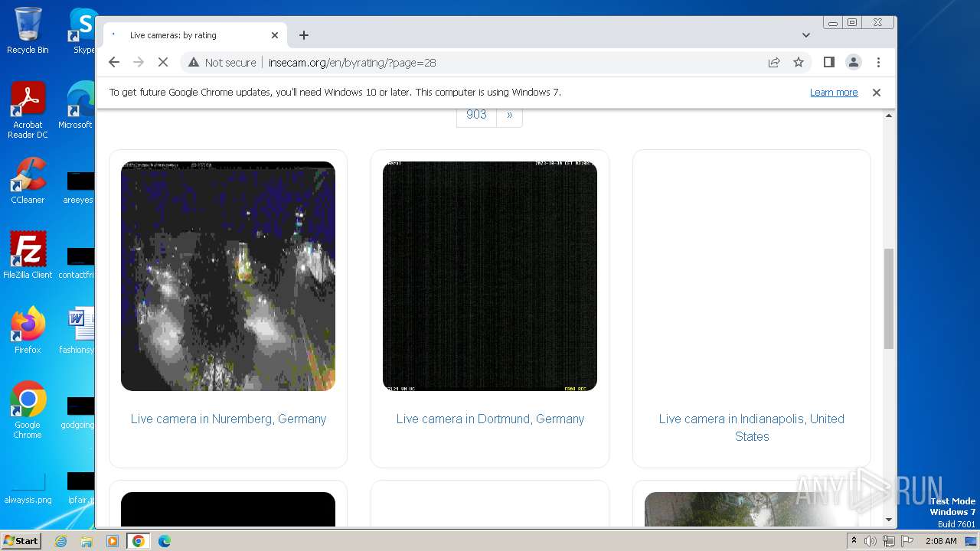Expand the tab search chevron
Image resolution: width=980 pixels, height=551 pixels.
pos(806,35)
